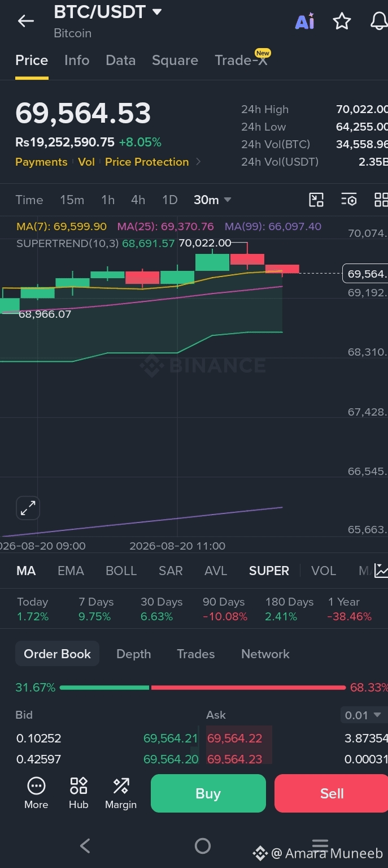Tap the Android recent apps button
Screen dimensions: 388x868
(320, 846)
